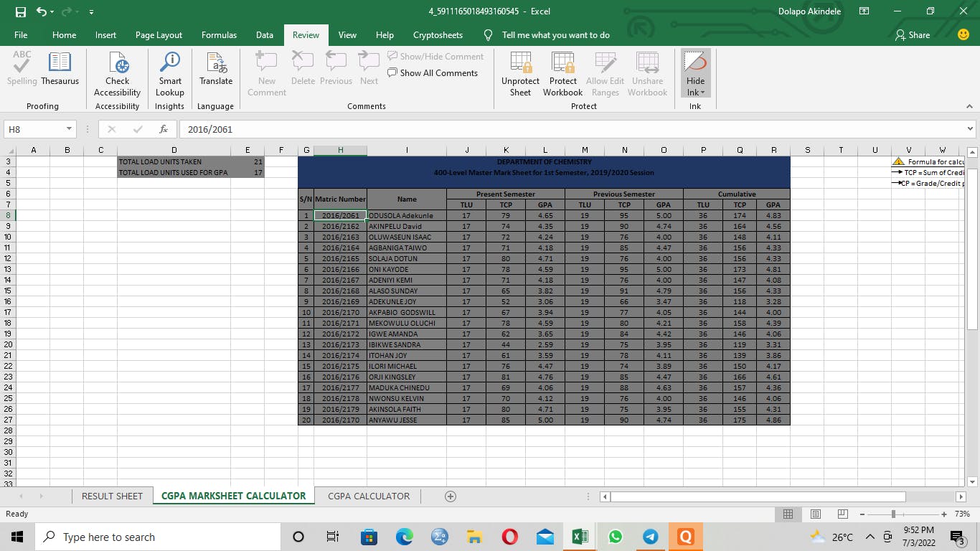Click the Translate tool
Screen dimensions: 980x551
point(216,69)
